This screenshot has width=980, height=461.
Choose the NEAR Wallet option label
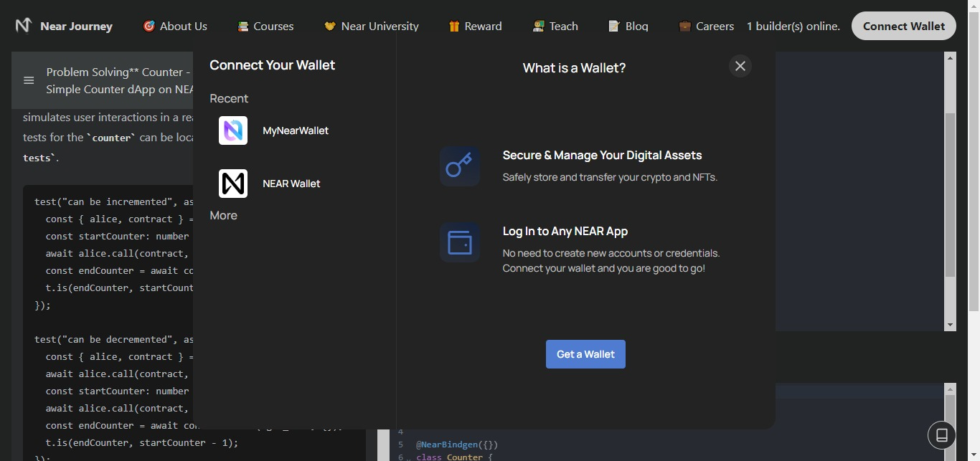click(291, 184)
